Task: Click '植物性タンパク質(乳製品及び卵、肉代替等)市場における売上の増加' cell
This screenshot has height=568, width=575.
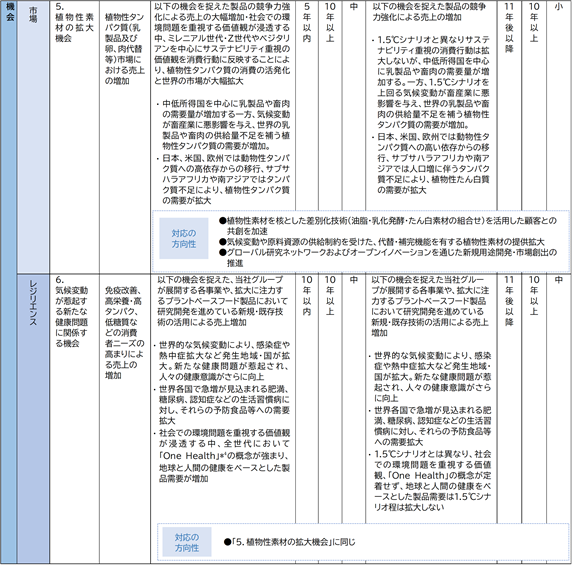Action: [x=125, y=49]
